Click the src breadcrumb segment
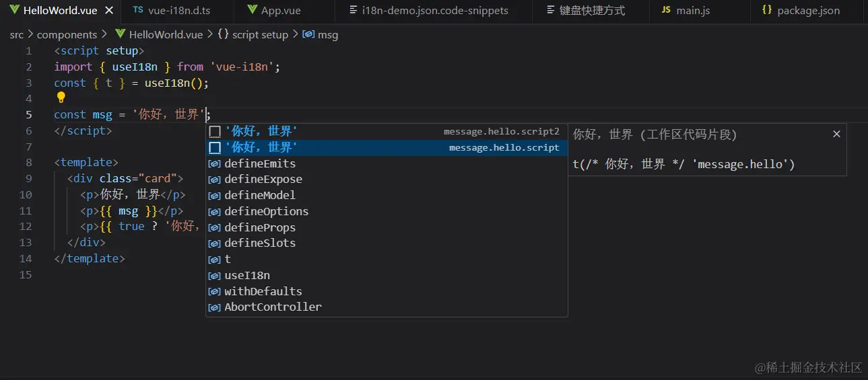Image resolution: width=868 pixels, height=380 pixels. tap(16, 35)
